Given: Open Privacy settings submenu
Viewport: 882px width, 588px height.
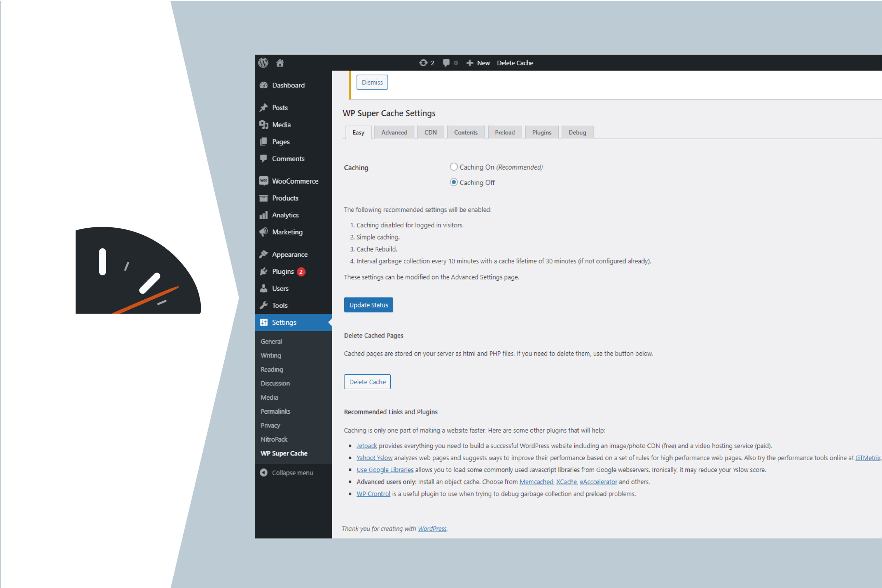Looking at the screenshot, I should click(270, 425).
